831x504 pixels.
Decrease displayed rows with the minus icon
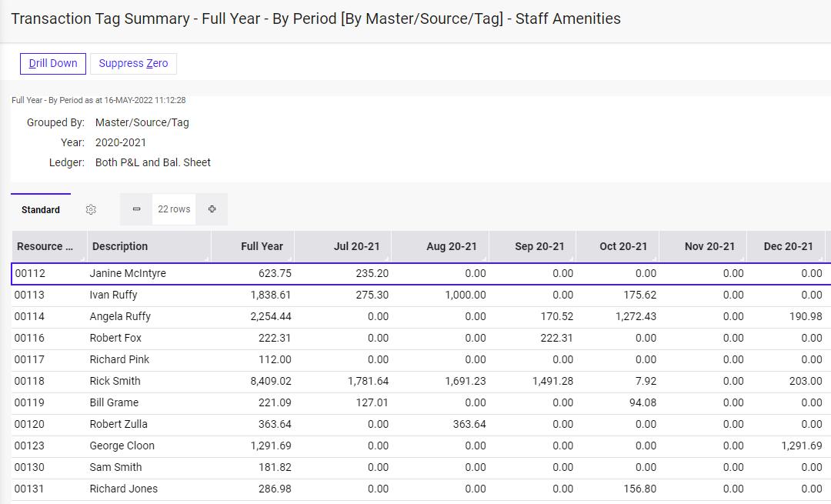(x=135, y=209)
